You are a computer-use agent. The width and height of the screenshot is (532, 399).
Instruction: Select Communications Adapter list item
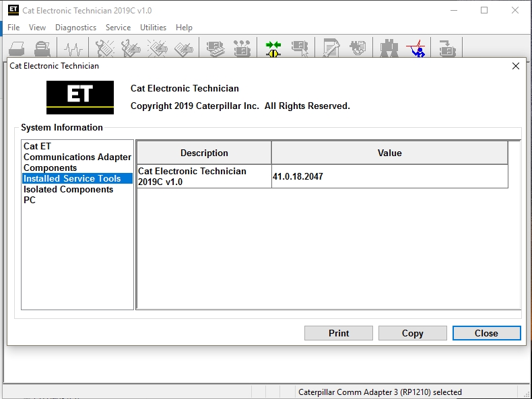(77, 157)
